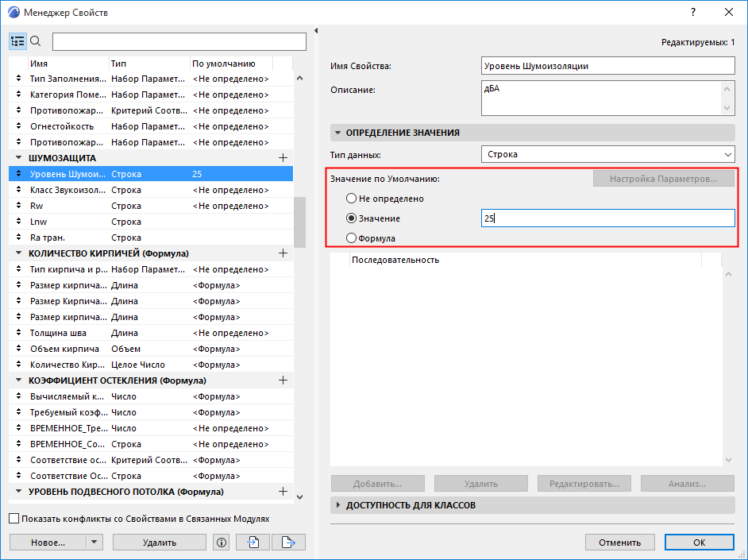Click the Добавить... button
Image resolution: width=748 pixels, height=560 pixels.
tap(377, 484)
